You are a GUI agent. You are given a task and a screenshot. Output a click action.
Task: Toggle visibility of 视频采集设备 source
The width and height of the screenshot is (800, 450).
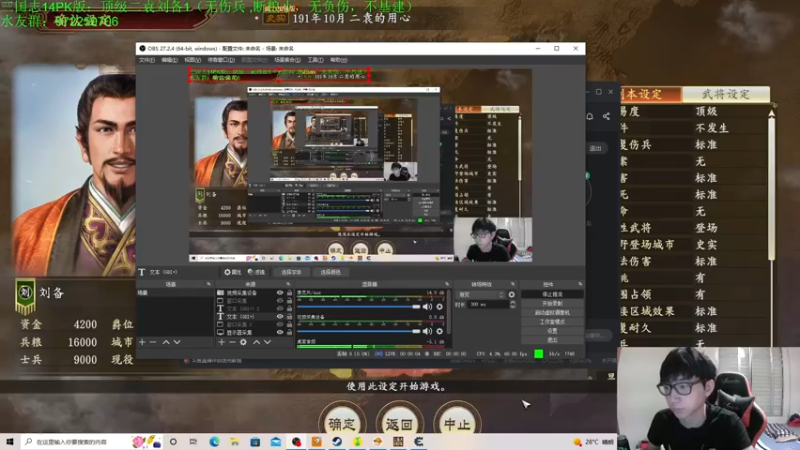coord(280,293)
